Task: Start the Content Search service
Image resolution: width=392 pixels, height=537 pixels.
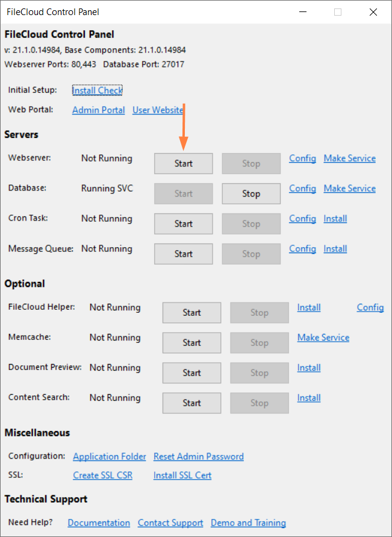Action: click(191, 403)
